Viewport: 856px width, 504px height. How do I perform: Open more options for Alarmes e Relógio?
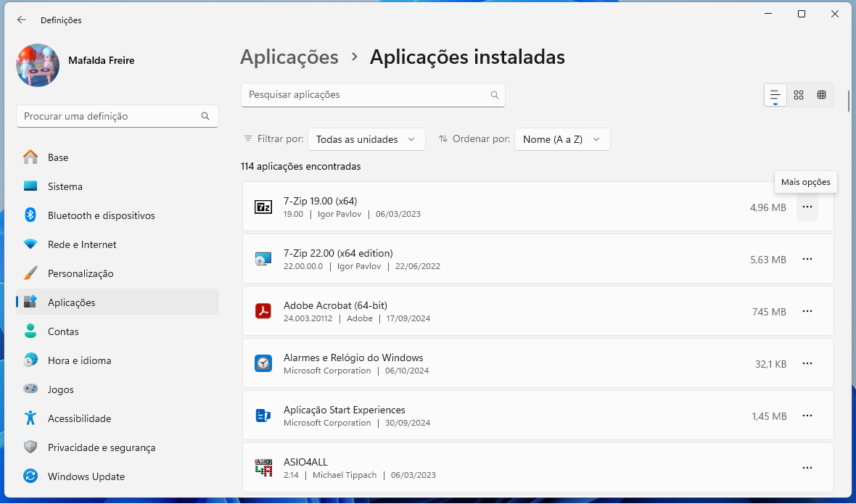coord(807,364)
